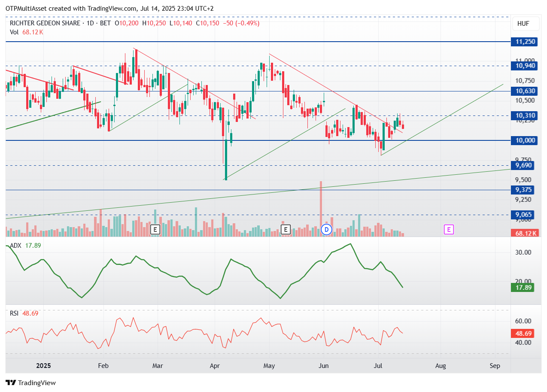The height and width of the screenshot is (392, 547).
Task: Select the 9,690 price level label
Action: [x=523, y=165]
